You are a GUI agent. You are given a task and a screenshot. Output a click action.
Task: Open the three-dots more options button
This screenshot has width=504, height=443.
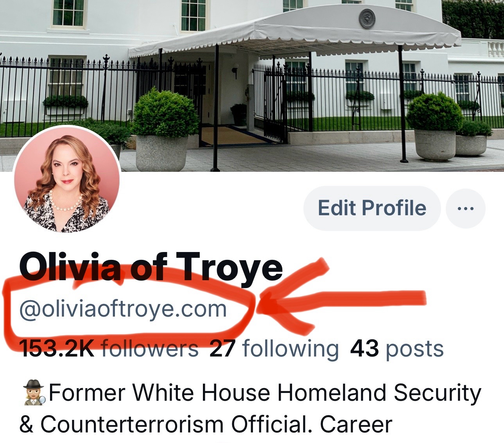465,208
